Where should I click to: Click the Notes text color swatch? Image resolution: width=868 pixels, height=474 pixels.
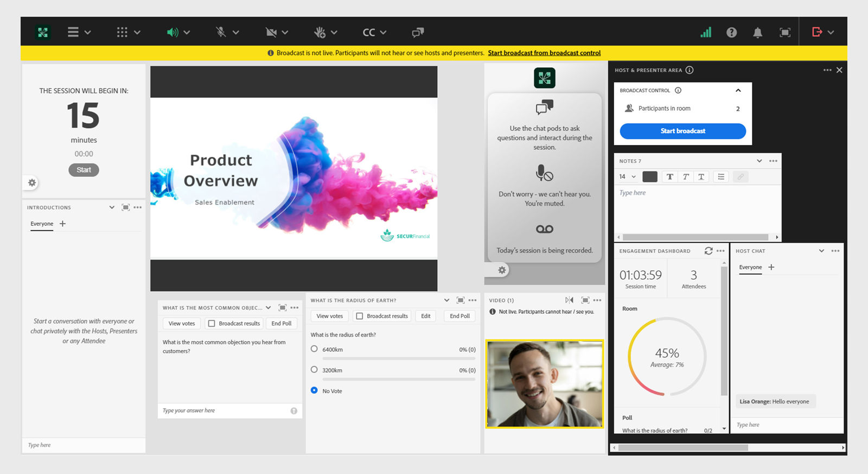[649, 176]
